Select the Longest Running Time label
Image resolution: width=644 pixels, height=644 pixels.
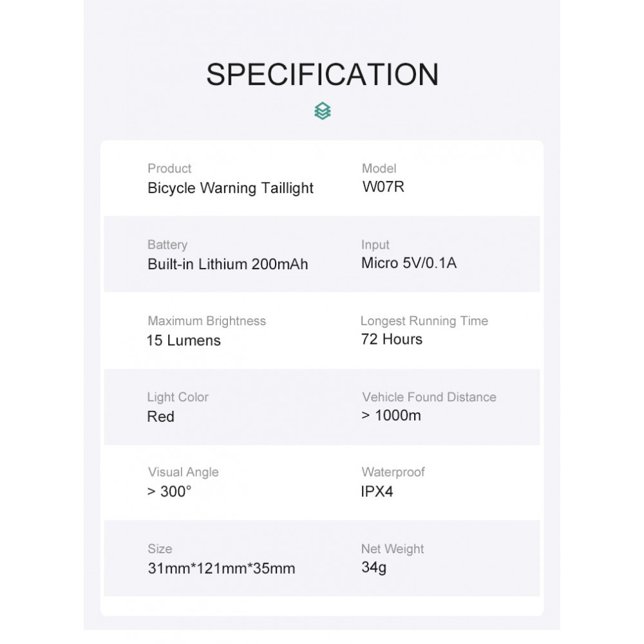click(424, 321)
